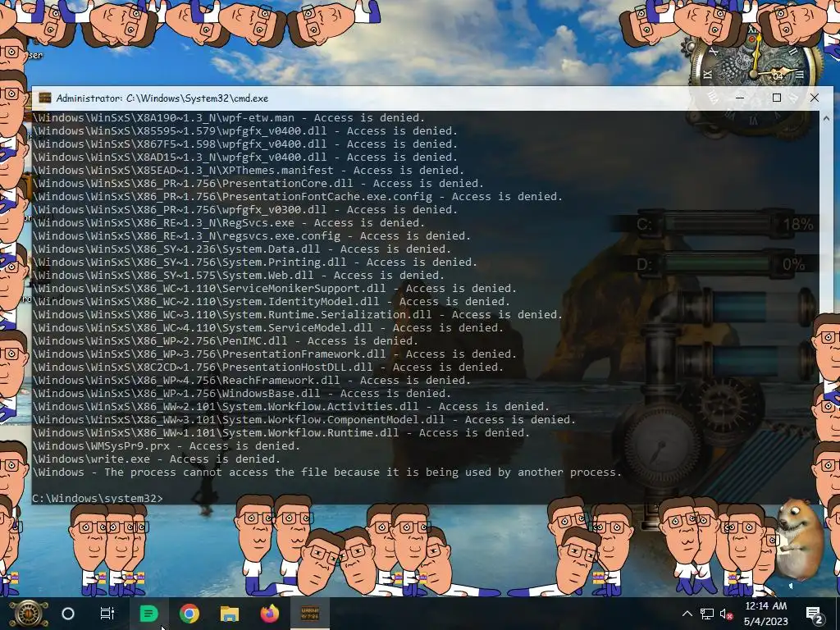Click the hamster desktop character
This screenshot has width=840, height=630.
799,540
